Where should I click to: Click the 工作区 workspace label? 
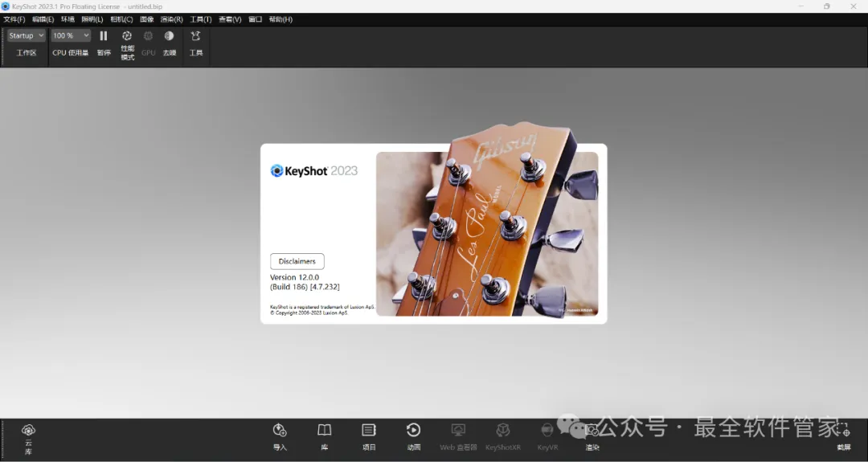(26, 53)
